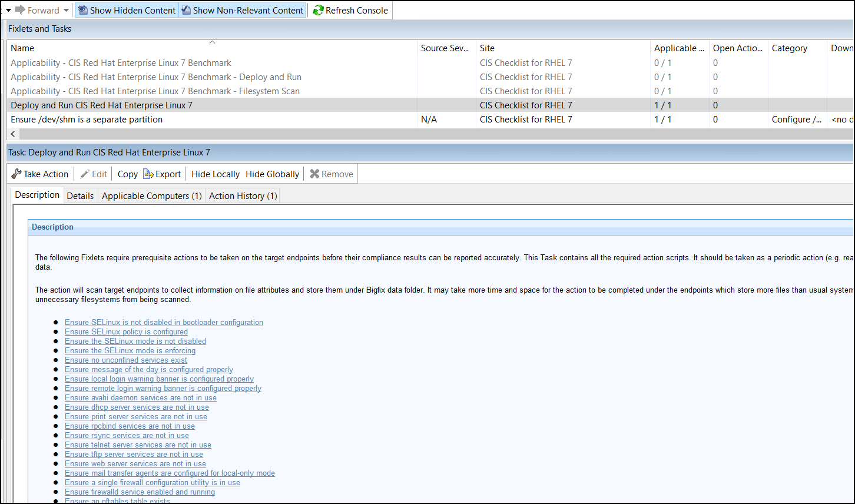Open 'Ensure the SELinux mode is not disabled' link
This screenshot has width=855, height=504.
click(135, 341)
